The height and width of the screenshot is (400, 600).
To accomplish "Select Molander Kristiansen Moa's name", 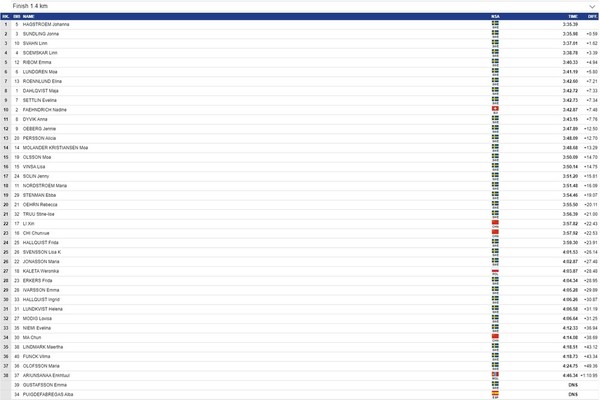I will [x=55, y=147].
